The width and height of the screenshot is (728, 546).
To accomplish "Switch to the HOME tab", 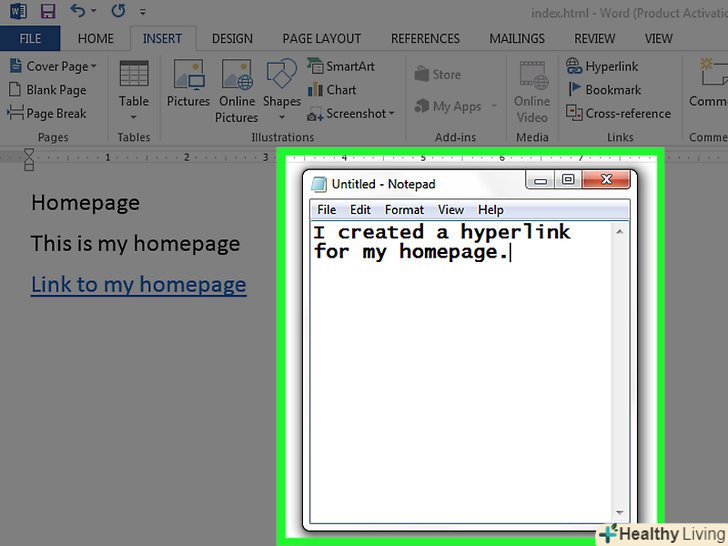I will tap(96, 39).
